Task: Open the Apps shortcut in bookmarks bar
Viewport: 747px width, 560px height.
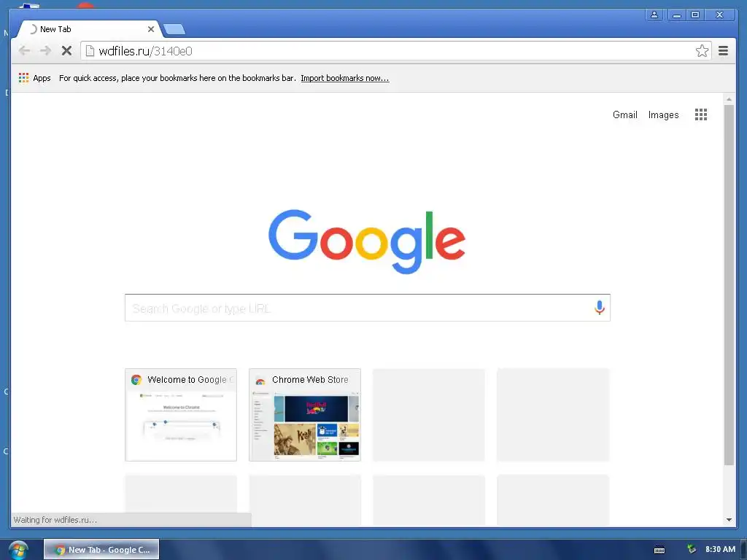Action: click(x=35, y=78)
